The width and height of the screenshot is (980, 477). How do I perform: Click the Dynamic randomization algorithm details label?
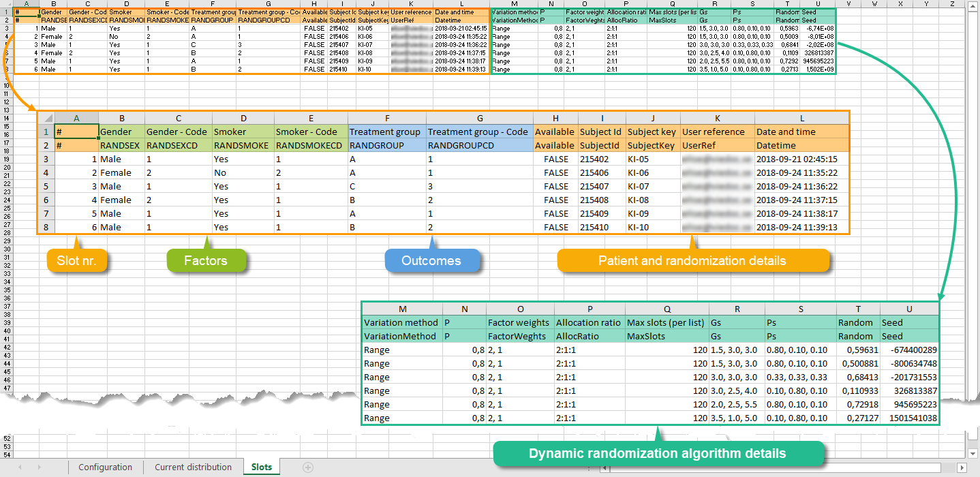pos(658,454)
